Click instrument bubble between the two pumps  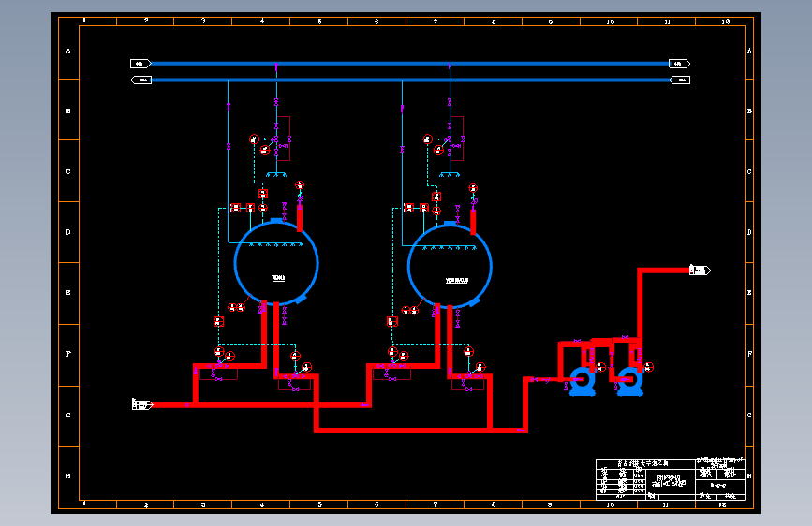600,367
